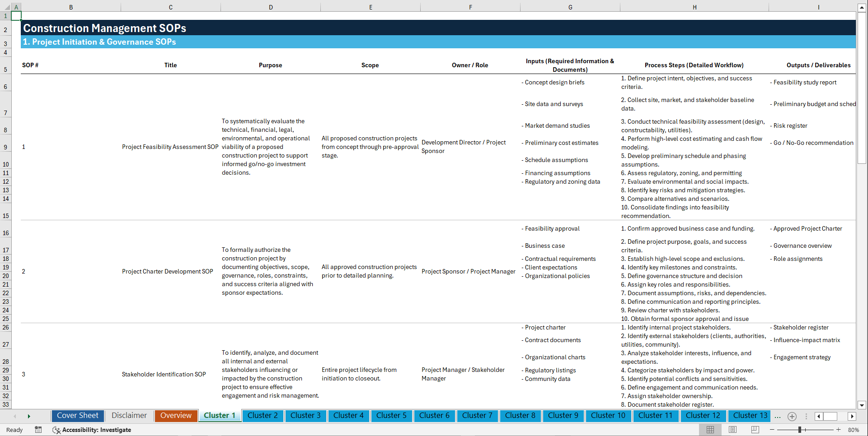Open Page Layout view icon
Screen dimensions: 868x436
click(x=732, y=430)
